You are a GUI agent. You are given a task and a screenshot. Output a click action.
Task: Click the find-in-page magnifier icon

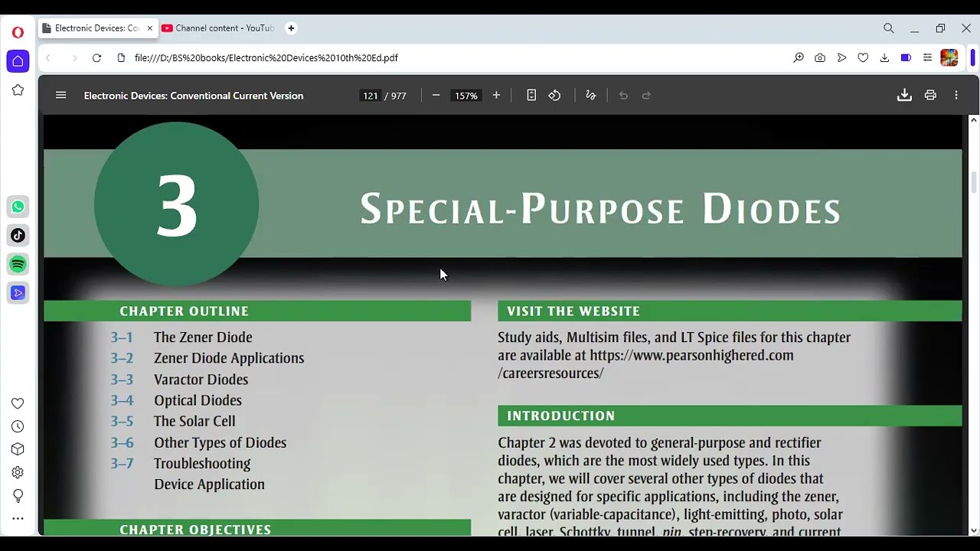[x=799, y=58]
